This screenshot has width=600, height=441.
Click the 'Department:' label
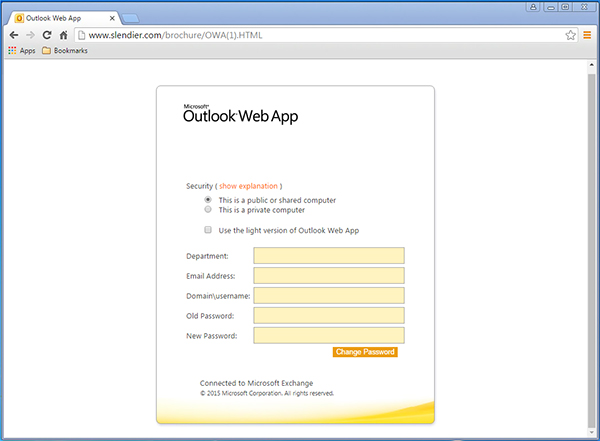(x=207, y=256)
